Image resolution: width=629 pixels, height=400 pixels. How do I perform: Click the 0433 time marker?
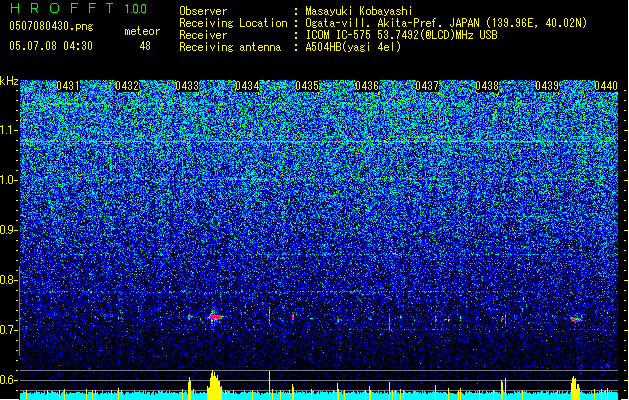coord(187,86)
